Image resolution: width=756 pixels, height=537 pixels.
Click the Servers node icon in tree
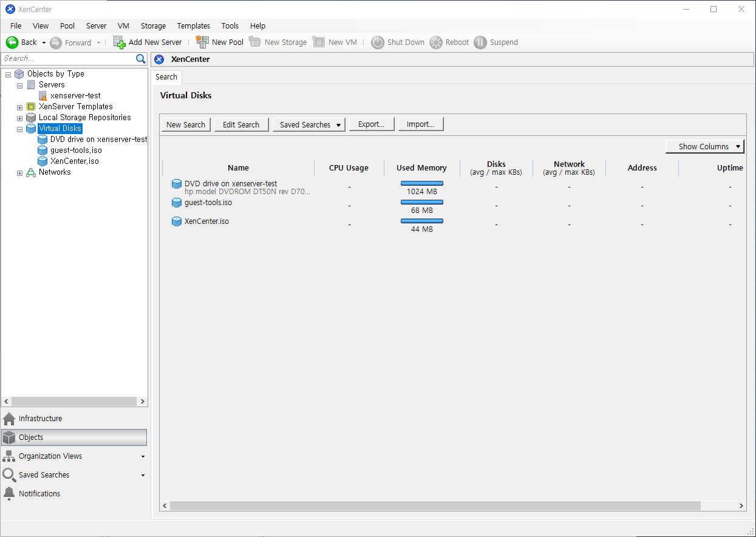(x=31, y=85)
